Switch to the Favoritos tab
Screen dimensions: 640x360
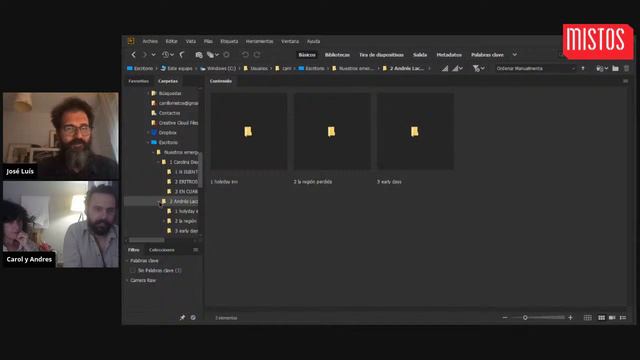tap(138, 81)
